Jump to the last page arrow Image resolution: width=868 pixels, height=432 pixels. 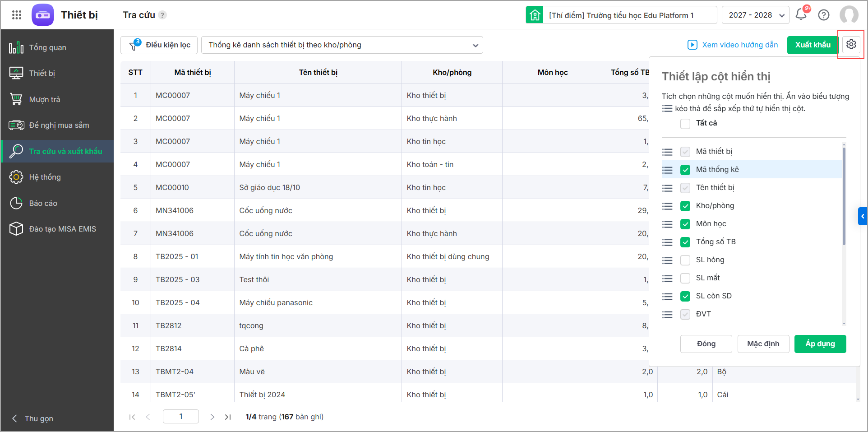228,417
